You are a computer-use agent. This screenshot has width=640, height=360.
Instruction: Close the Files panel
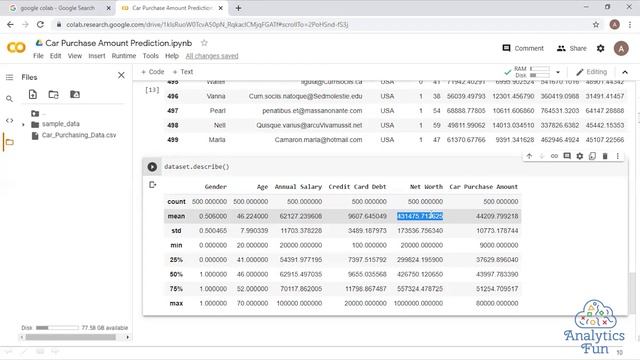coord(121,76)
